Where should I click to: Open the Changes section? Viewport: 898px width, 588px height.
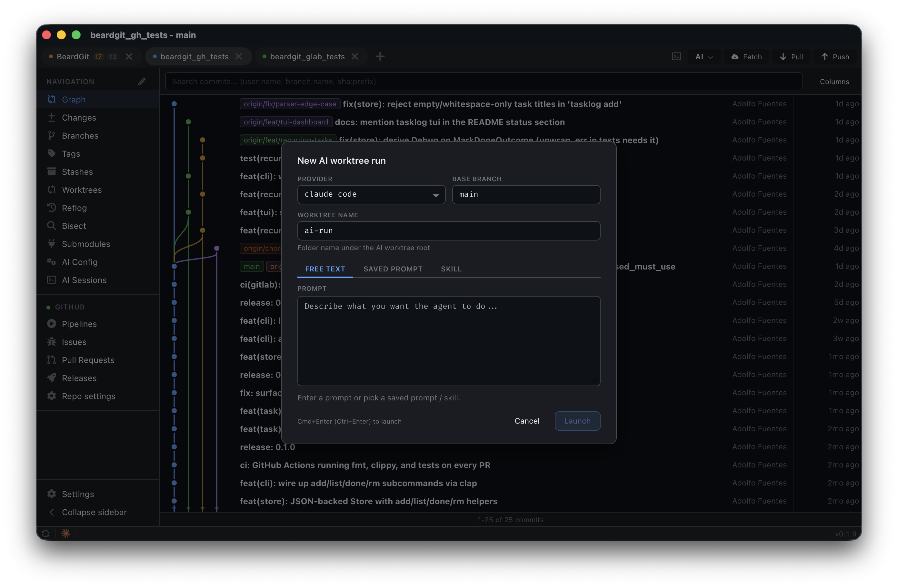98,118
